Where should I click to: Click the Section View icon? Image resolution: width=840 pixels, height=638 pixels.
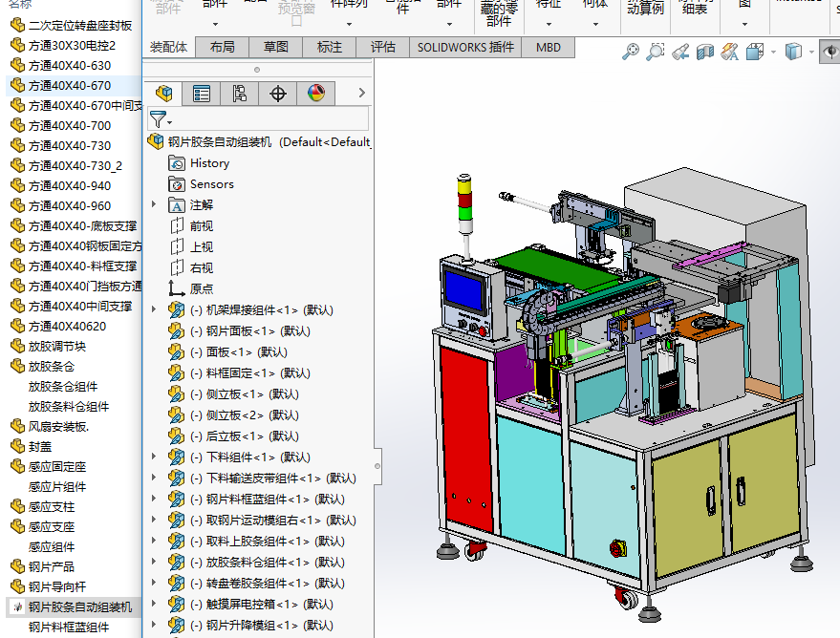point(705,52)
